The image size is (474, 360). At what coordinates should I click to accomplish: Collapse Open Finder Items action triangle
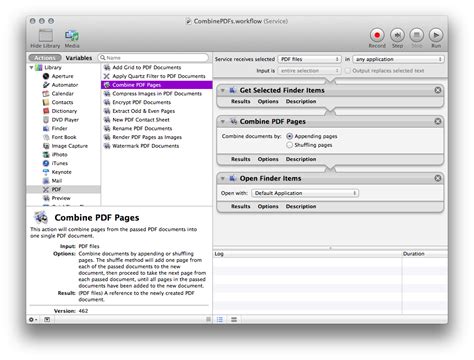(x=222, y=178)
